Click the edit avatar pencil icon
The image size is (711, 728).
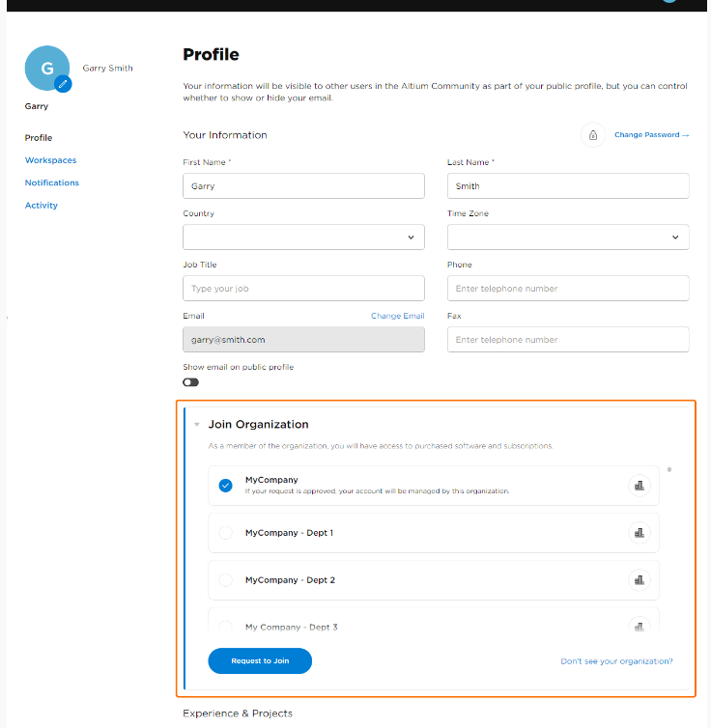tap(64, 84)
